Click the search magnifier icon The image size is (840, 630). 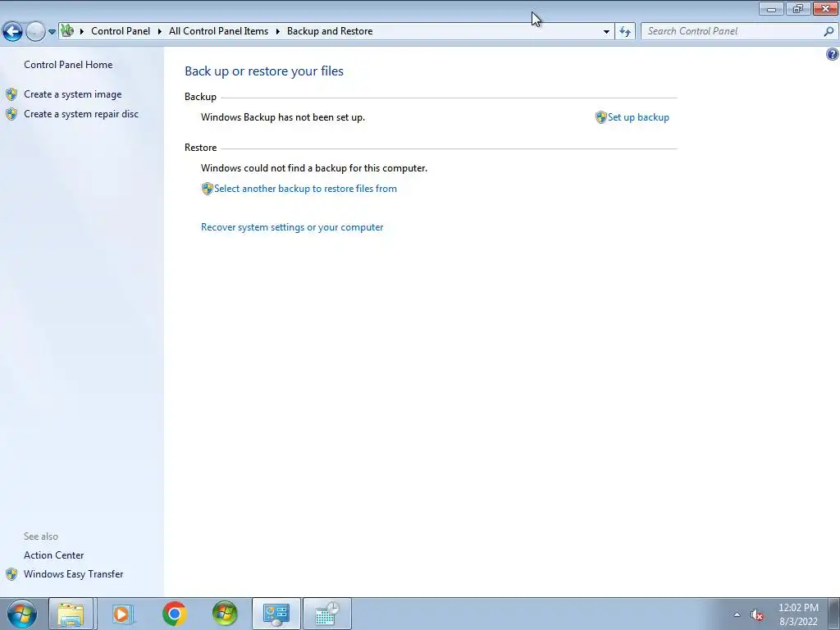(829, 31)
